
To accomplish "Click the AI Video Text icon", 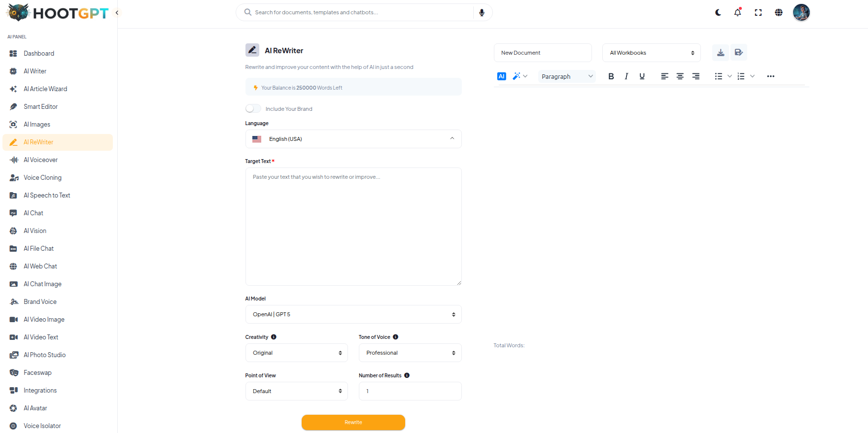I will click(x=14, y=337).
